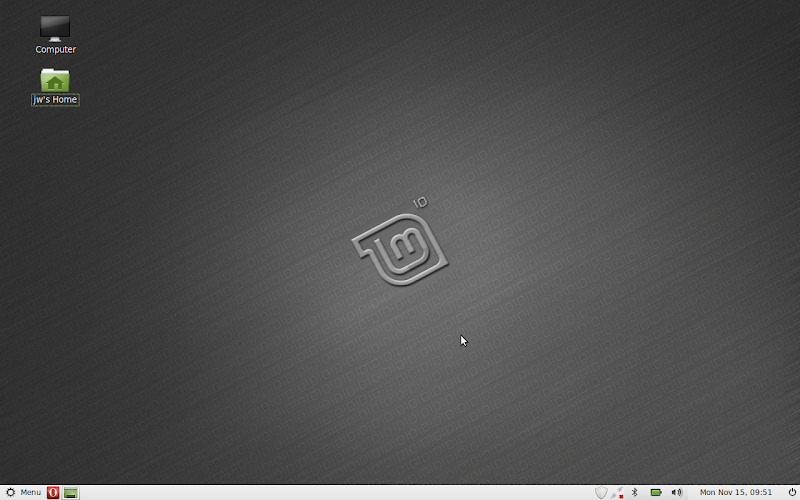Select the jw's Home folder icon

click(x=55, y=86)
